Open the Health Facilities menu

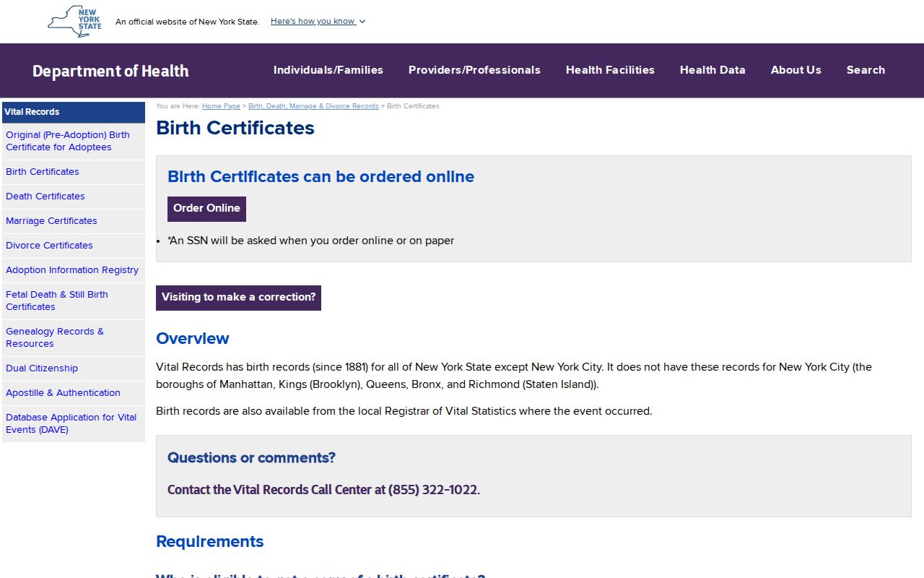pyautogui.click(x=610, y=70)
